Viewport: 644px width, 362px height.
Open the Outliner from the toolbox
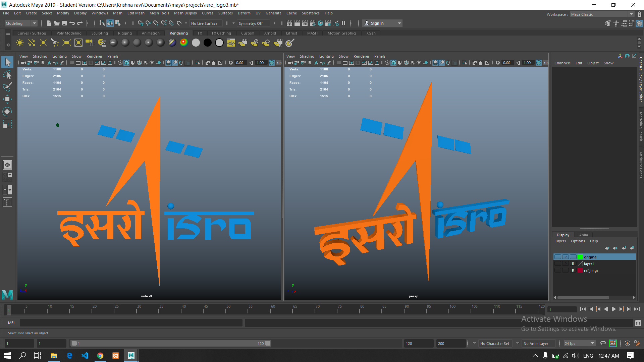(7, 202)
